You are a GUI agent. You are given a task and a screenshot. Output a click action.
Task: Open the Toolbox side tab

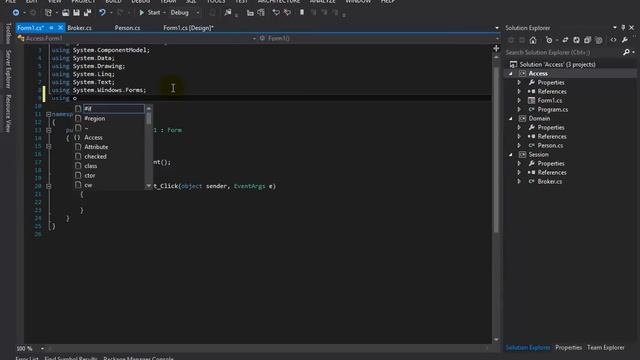pos(8,33)
